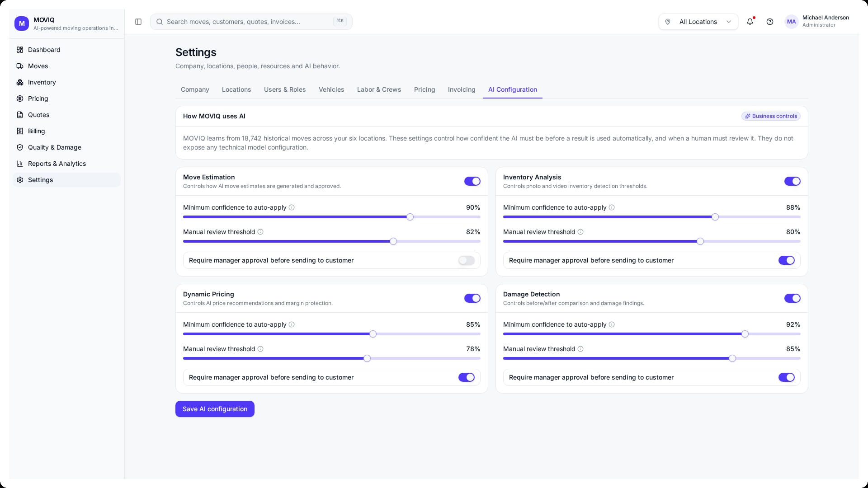Click the Billing receipt icon
This screenshot has height=488, width=868.
(x=20, y=131)
